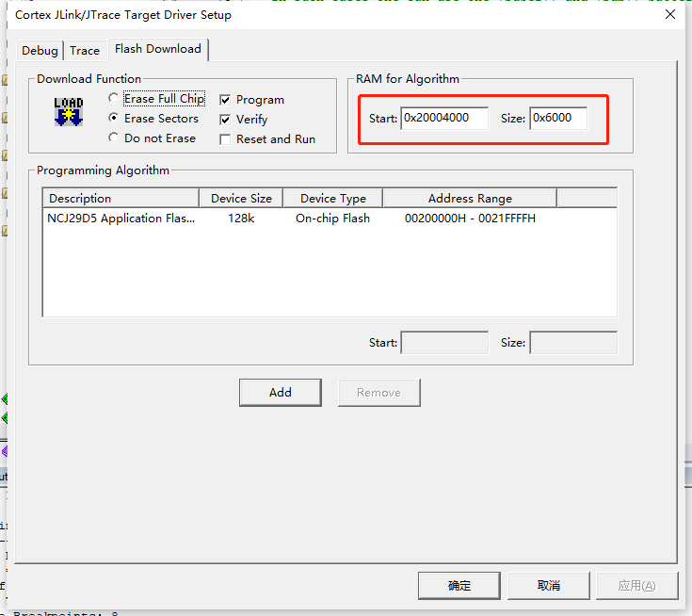The height and width of the screenshot is (616, 692).
Task: Close the Target Driver Setup dialog
Action: (670, 14)
